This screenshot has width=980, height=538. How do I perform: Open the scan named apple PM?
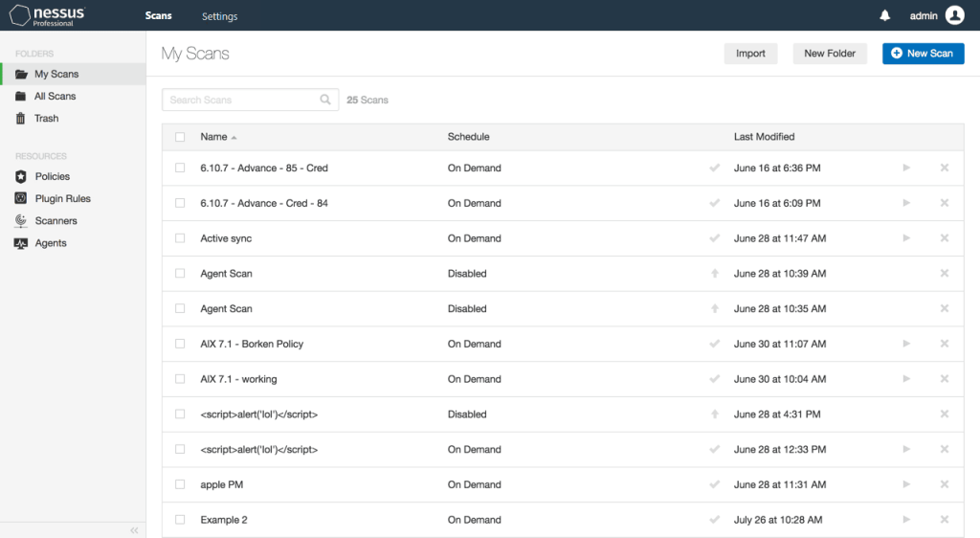221,484
